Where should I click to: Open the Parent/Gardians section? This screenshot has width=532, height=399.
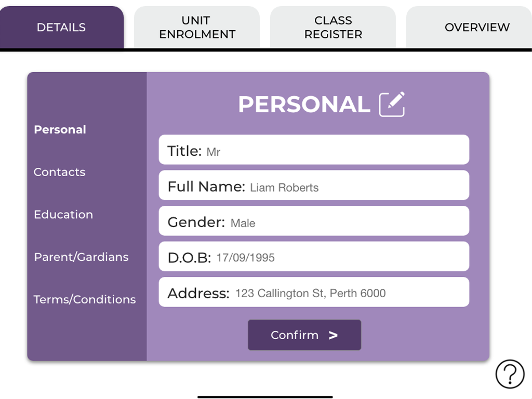click(x=82, y=257)
